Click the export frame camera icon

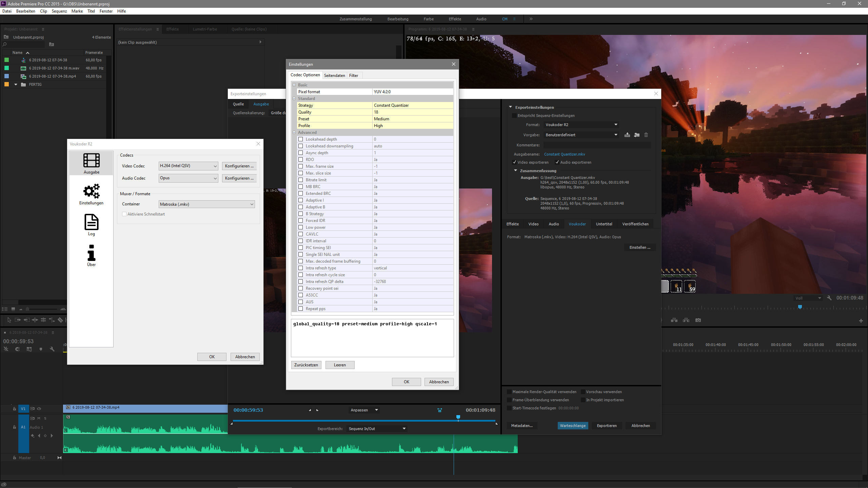[x=698, y=320]
